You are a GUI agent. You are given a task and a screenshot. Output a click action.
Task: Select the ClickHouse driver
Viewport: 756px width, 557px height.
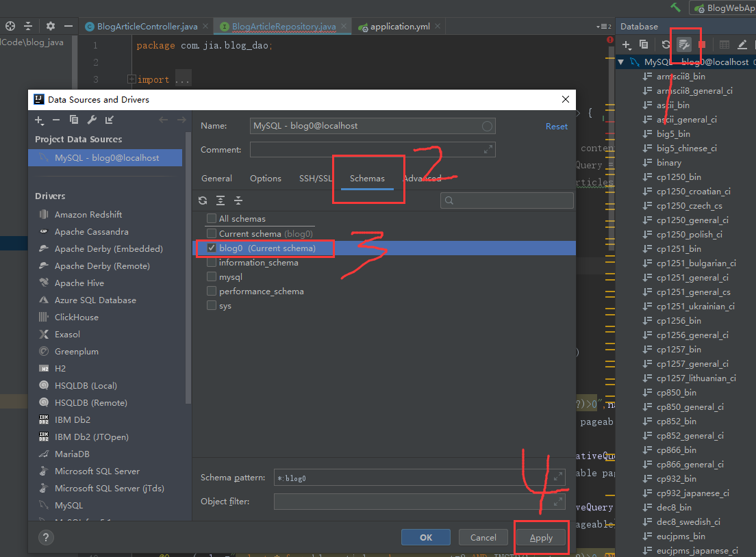pyautogui.click(x=76, y=317)
